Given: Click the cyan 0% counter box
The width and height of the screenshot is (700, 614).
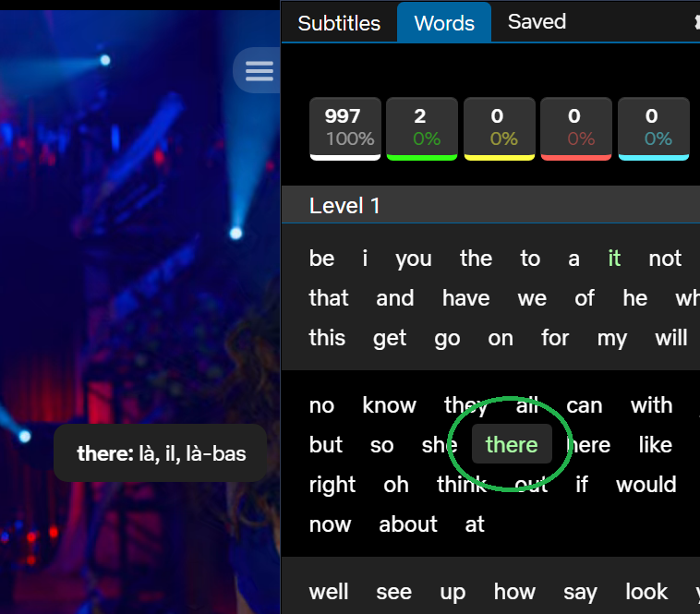Looking at the screenshot, I should [653, 127].
